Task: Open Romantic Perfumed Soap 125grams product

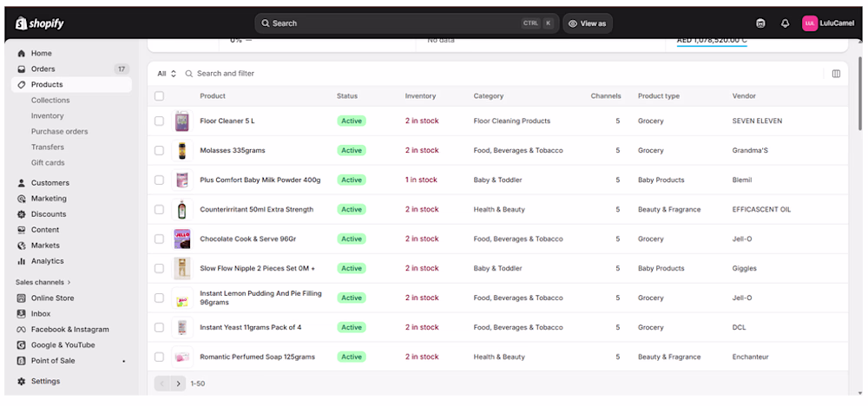Action: click(x=258, y=357)
